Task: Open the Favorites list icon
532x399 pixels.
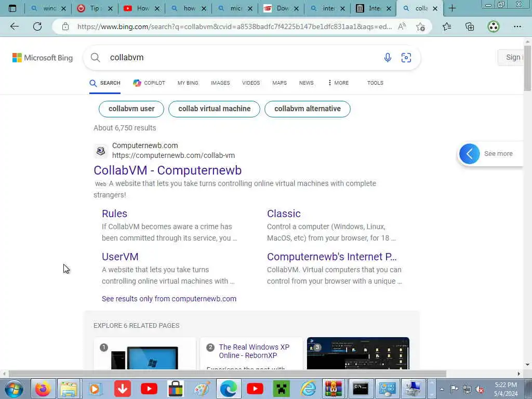Action: (x=447, y=26)
